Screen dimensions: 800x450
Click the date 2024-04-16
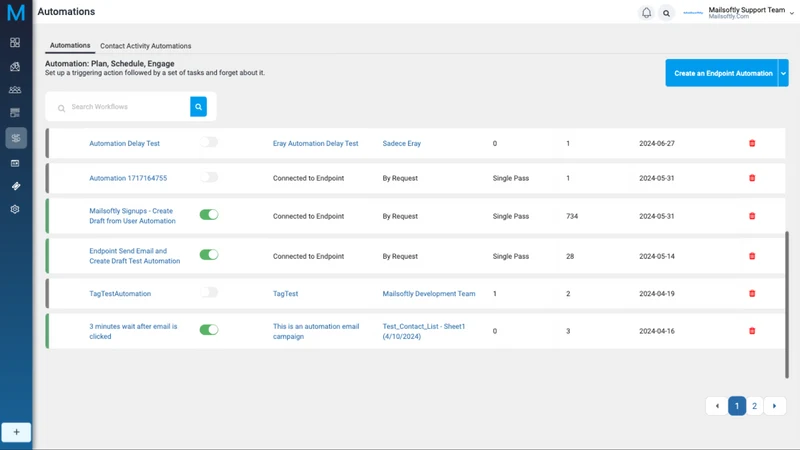tap(657, 331)
